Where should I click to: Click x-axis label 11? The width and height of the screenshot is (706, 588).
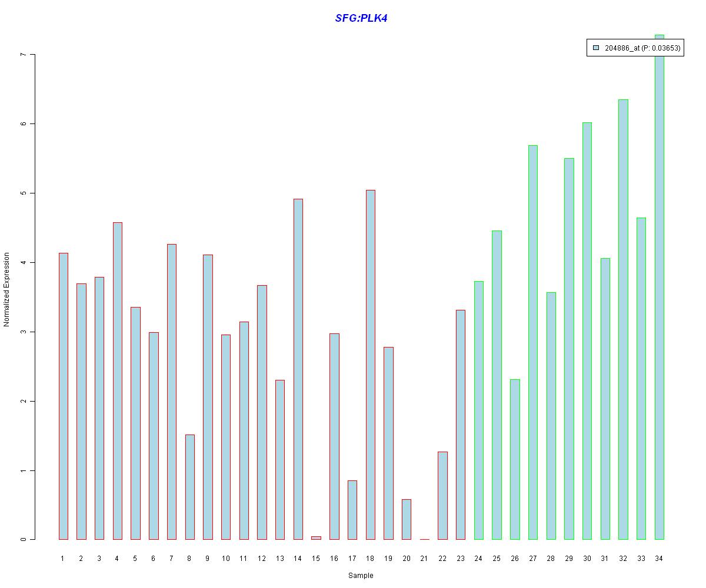[x=244, y=559]
